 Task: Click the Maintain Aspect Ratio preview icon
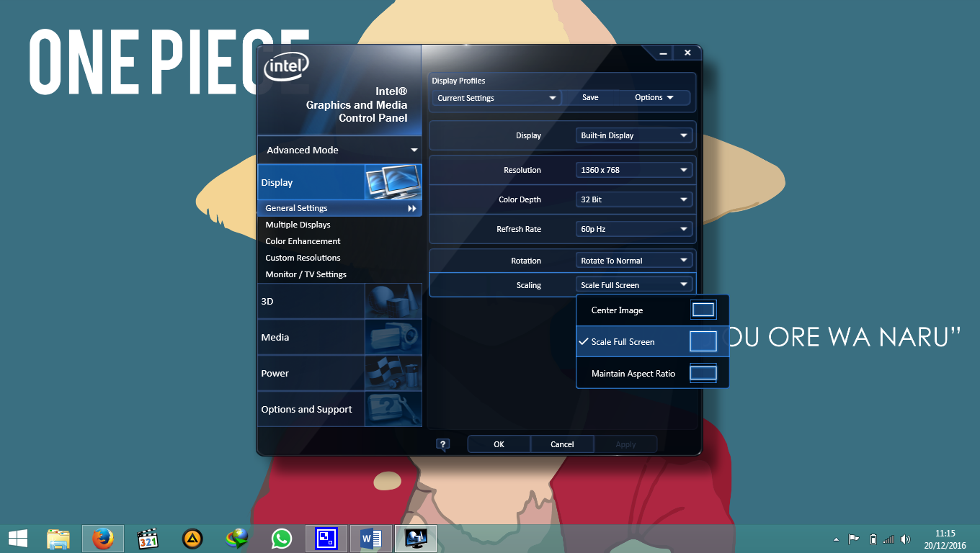tap(703, 373)
